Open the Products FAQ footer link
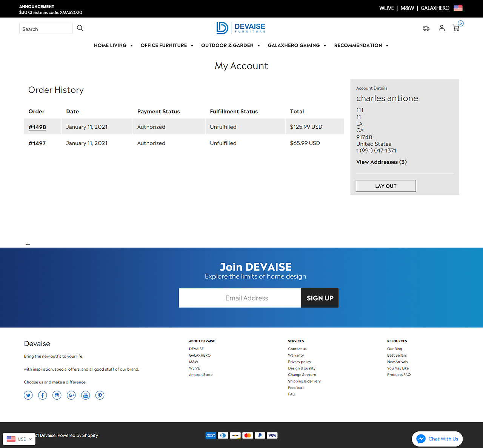Image resolution: width=483 pixels, height=448 pixels. click(399, 375)
